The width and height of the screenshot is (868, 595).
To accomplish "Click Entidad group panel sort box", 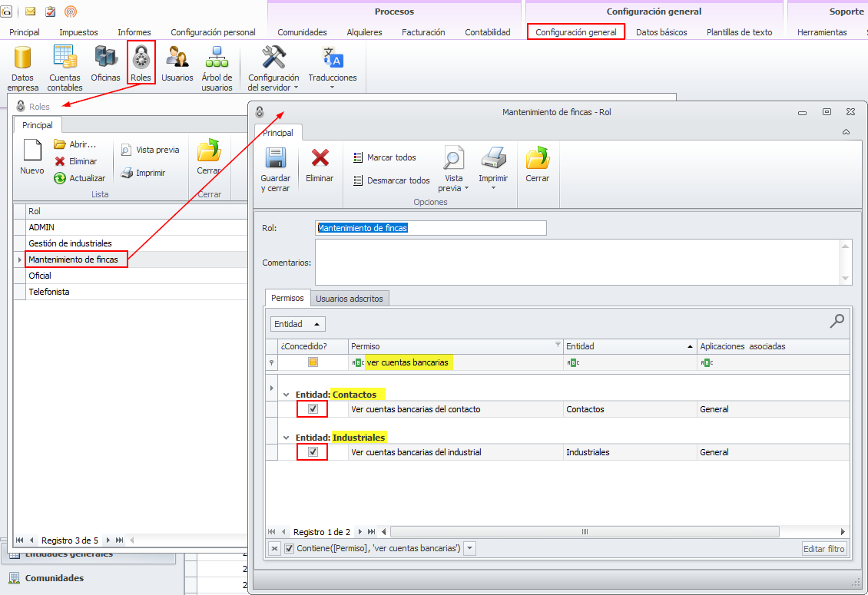I will pos(297,324).
